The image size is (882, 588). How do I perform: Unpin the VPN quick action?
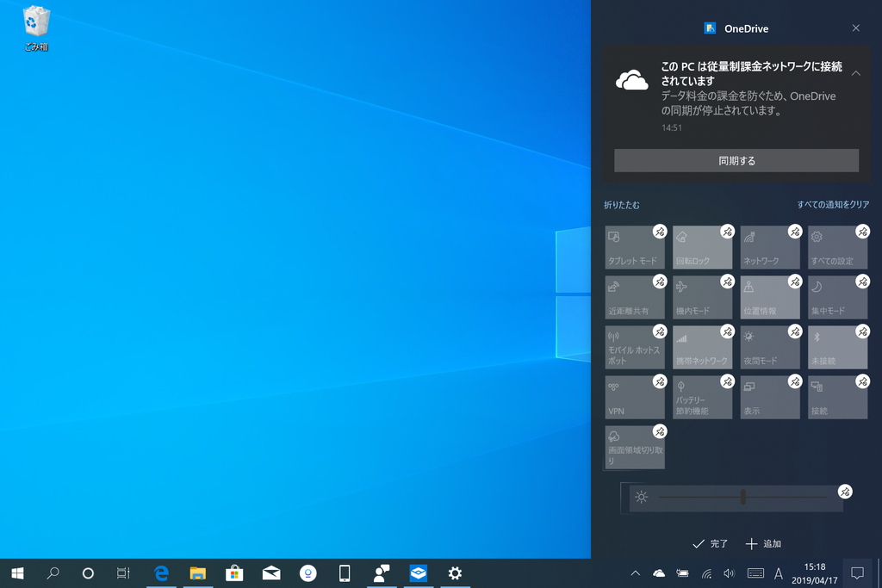click(660, 381)
